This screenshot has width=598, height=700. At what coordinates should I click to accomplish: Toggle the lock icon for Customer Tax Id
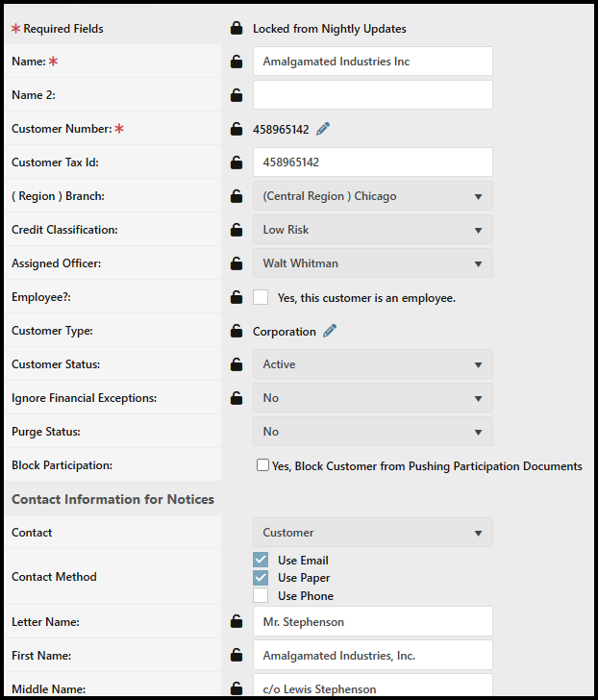point(236,162)
